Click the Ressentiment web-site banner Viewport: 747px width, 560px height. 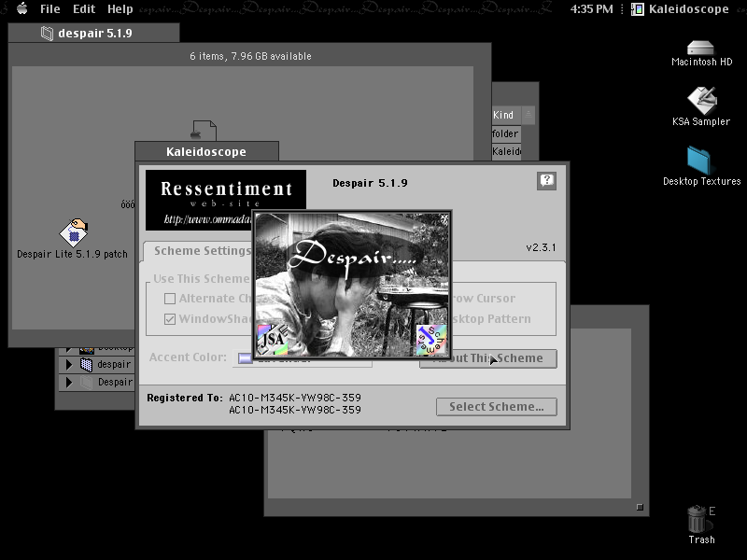pyautogui.click(x=226, y=200)
